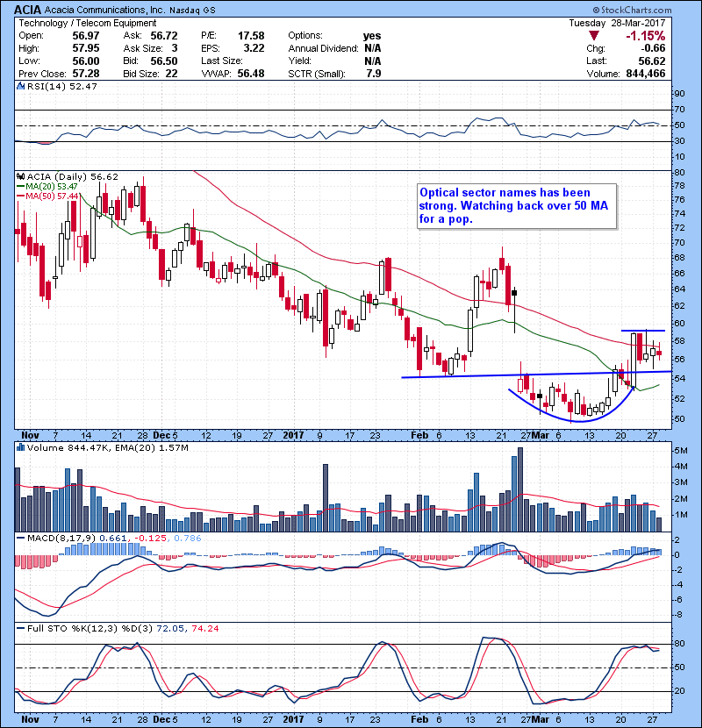Select the Optical sector annotation text box
Viewport: 702px width, 728px height.
click(515, 206)
